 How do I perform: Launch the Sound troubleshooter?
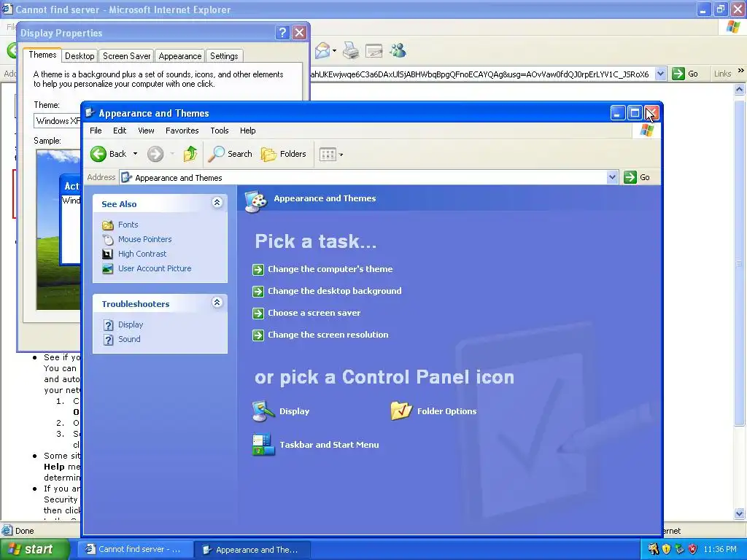point(129,339)
